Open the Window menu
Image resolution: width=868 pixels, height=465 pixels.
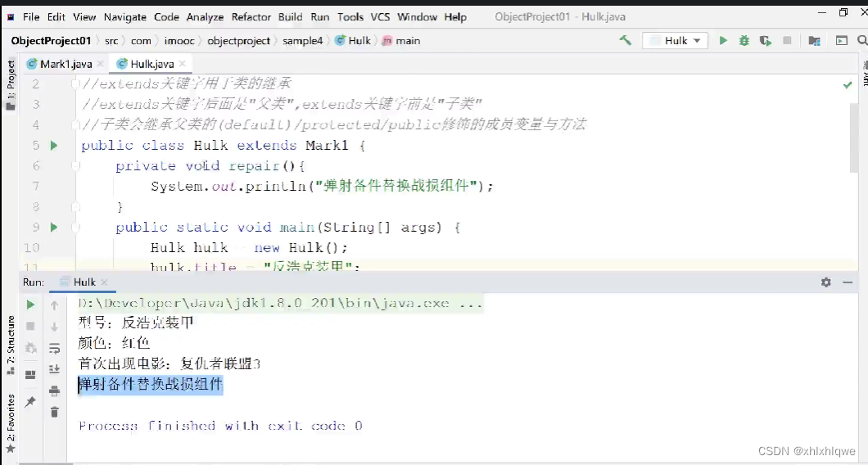(417, 17)
